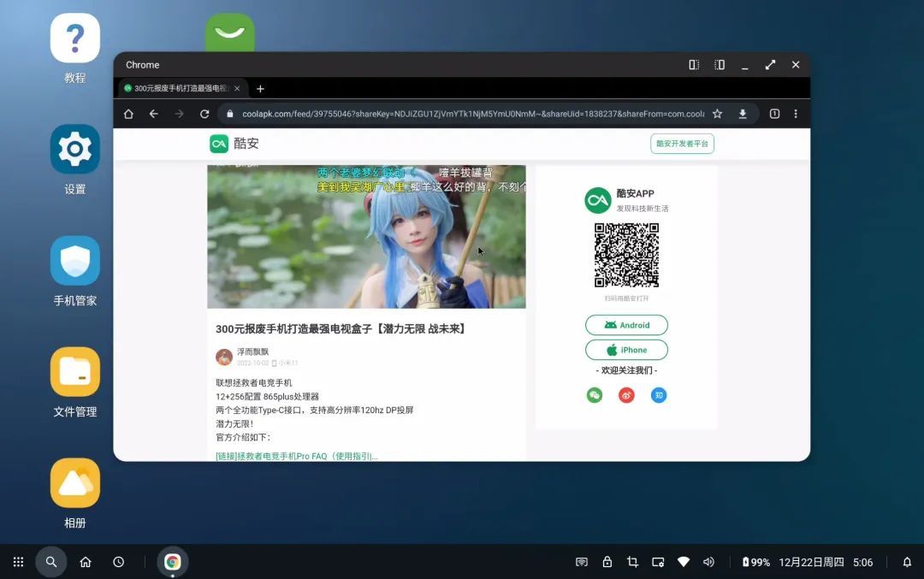The image size is (924, 579).
Task: Bookmark this page with the star
Action: [718, 114]
